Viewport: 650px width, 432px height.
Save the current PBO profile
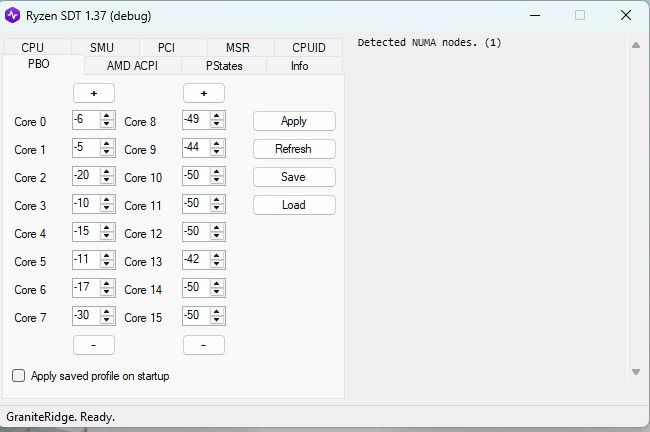294,177
